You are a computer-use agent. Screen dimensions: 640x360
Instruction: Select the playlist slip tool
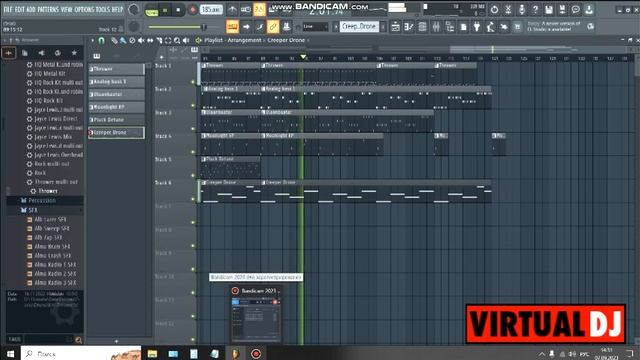[x=150, y=40]
